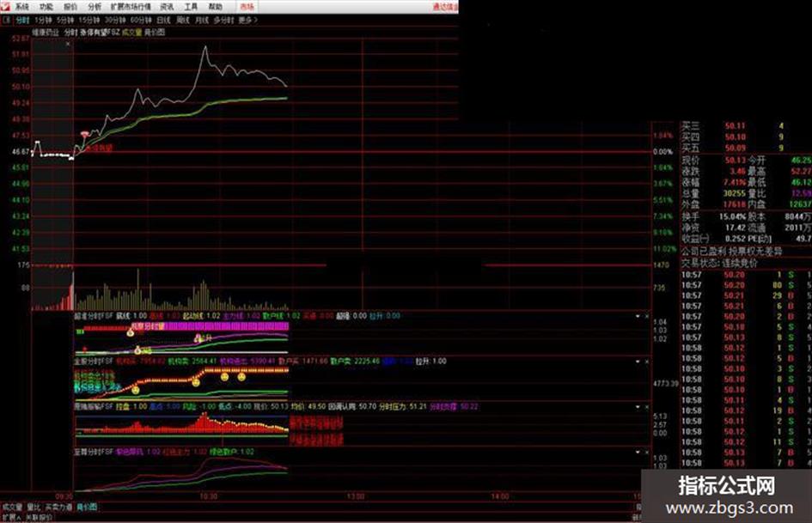Close the 至尊分时FSF panel
Image resolution: width=812 pixels, height=523 pixels.
coord(647,452)
